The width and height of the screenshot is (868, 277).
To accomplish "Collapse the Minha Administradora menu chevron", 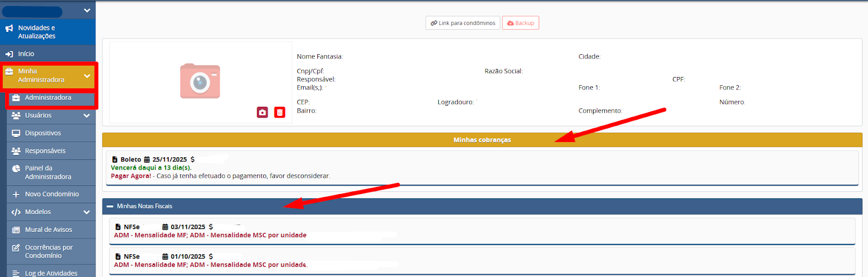I will pos(87,76).
